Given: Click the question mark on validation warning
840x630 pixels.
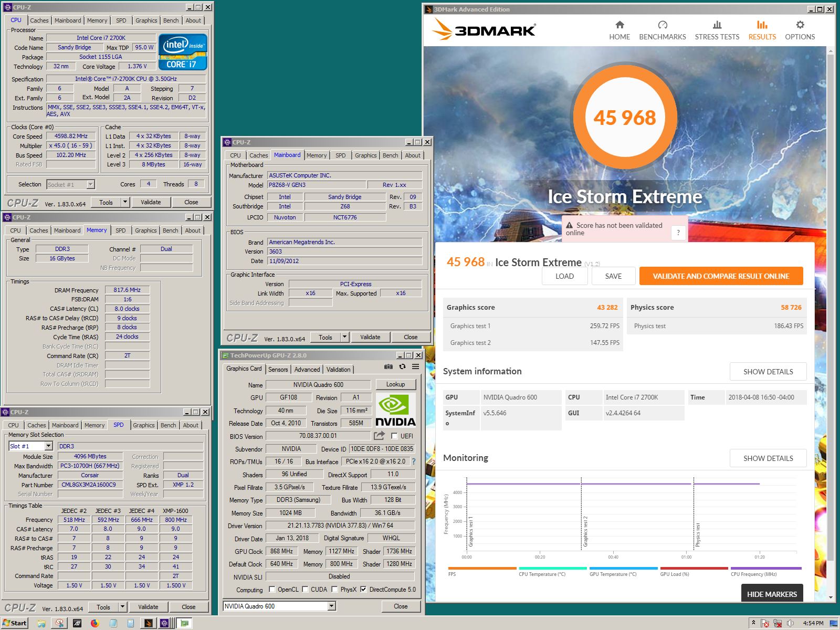Looking at the screenshot, I should (678, 233).
